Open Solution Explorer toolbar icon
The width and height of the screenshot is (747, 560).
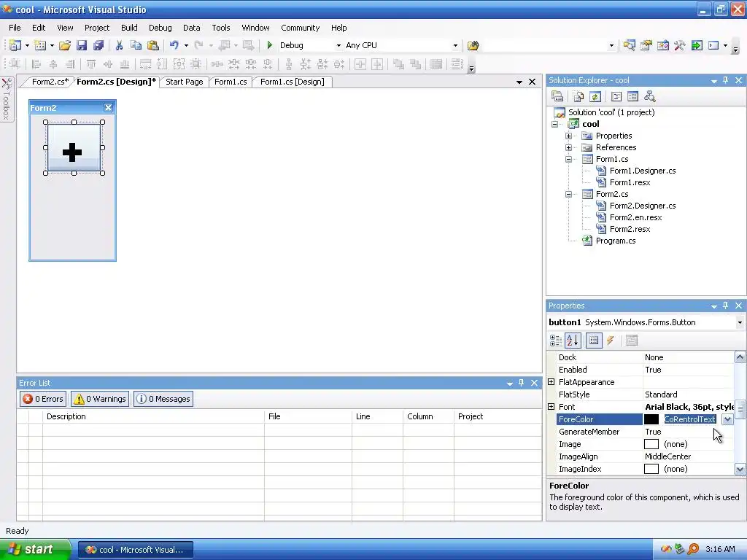(630, 45)
